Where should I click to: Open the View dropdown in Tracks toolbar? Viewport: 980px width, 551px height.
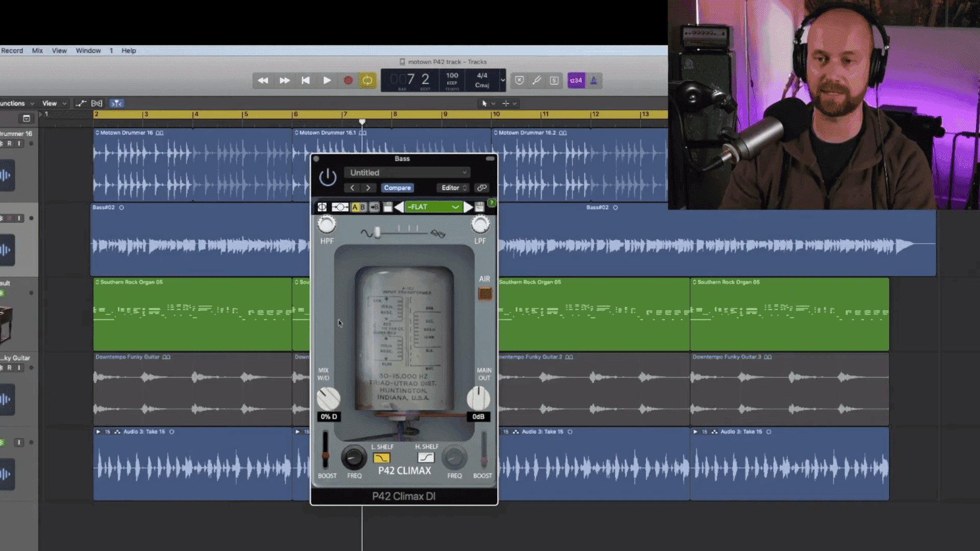coord(54,103)
